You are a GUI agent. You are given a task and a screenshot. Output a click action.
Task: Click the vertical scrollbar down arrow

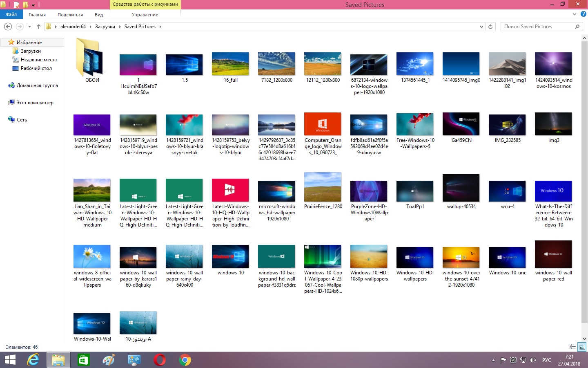pyautogui.click(x=584, y=339)
